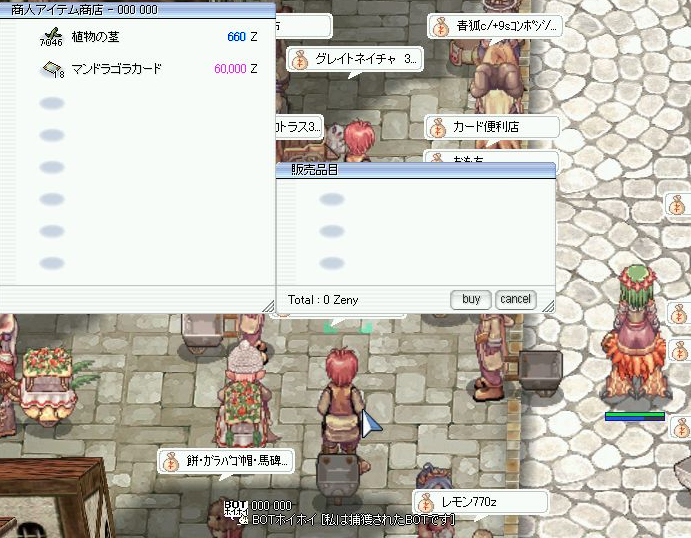
Task: Open the カード便利店 vendor shop sign
Action: click(492, 127)
